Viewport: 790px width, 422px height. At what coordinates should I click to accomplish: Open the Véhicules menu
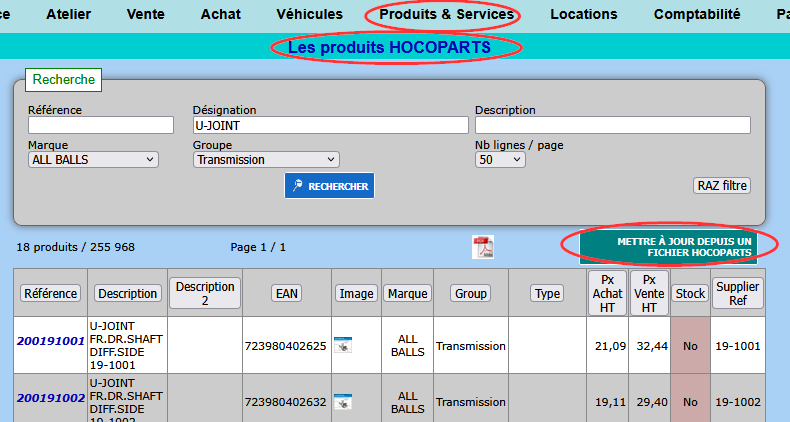309,14
